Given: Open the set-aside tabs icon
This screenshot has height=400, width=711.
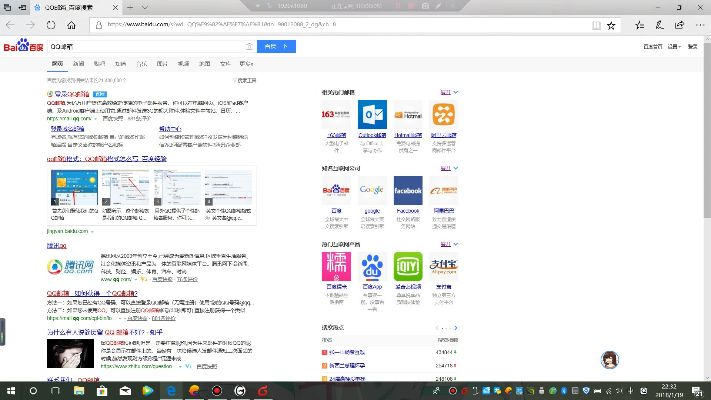Looking at the screenshot, I should coord(8,8).
